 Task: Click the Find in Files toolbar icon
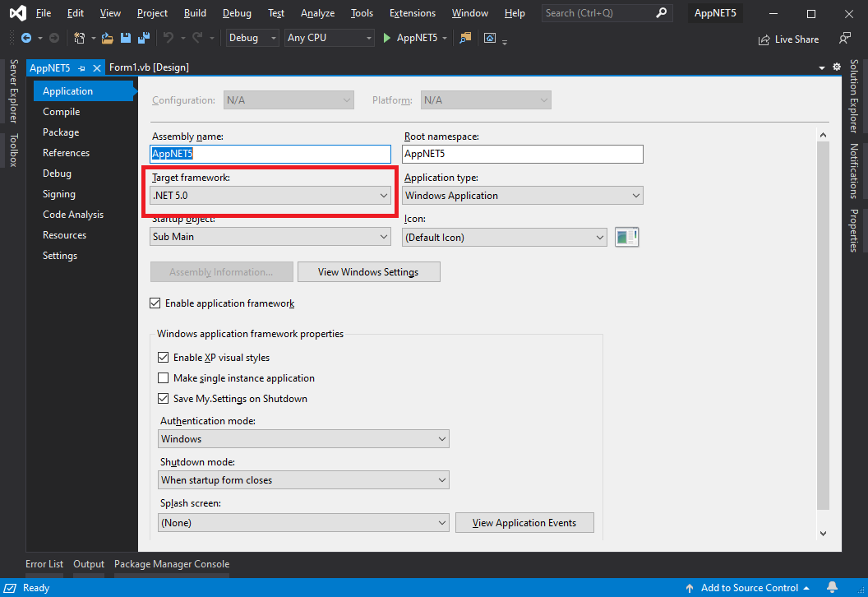465,38
